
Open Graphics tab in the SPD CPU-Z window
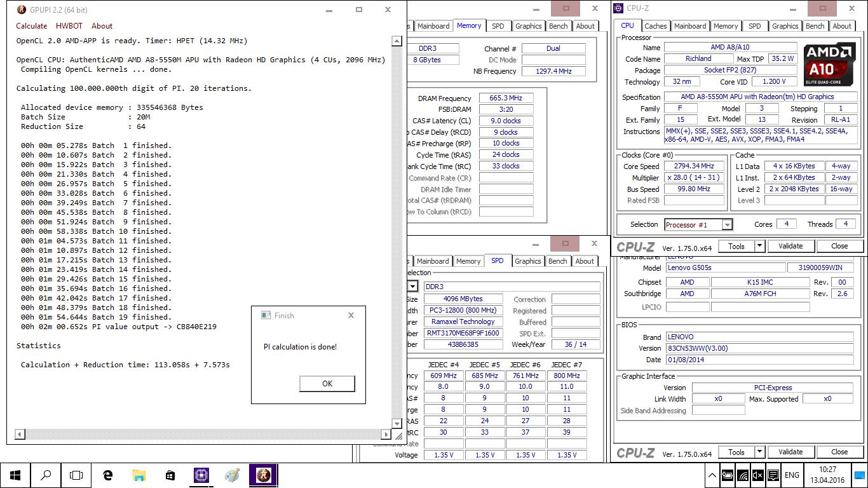coord(528,261)
